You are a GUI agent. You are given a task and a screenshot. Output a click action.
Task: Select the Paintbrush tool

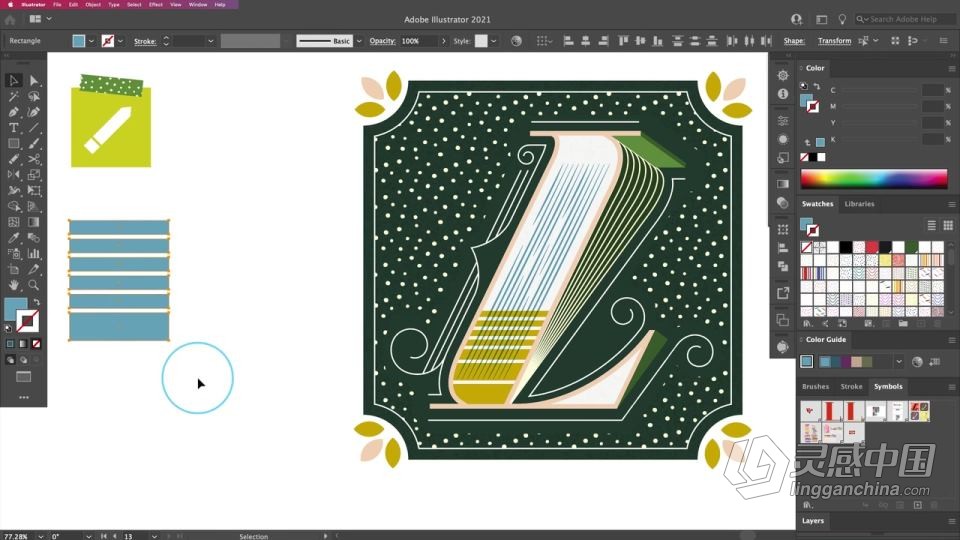tap(34, 144)
